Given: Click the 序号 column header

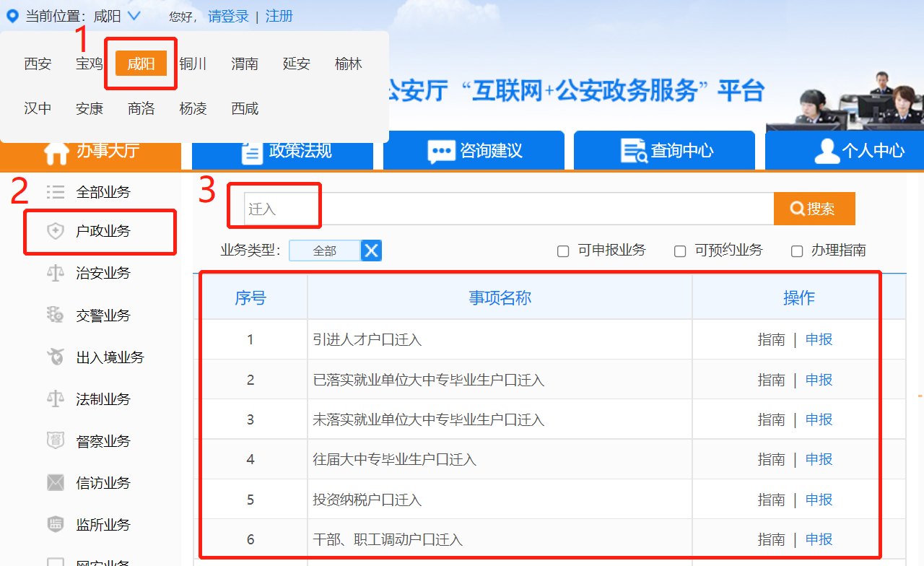Looking at the screenshot, I should pos(250,297).
